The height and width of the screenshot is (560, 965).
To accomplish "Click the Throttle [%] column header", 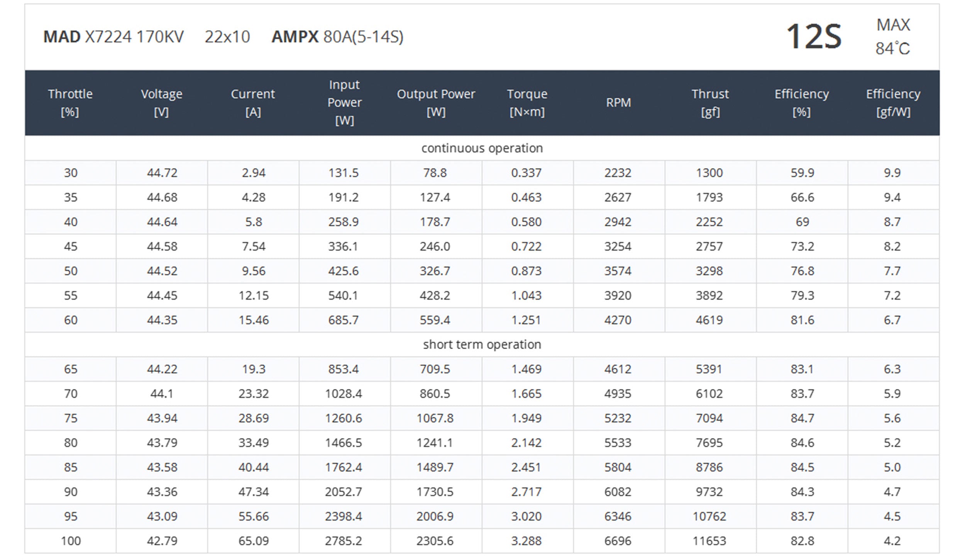I will tap(70, 103).
